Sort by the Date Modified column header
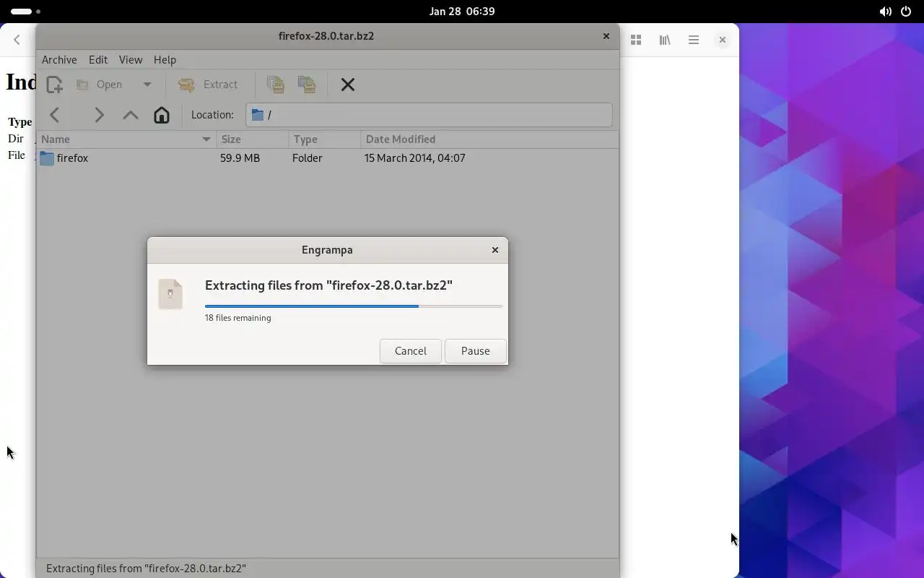 [489, 139]
